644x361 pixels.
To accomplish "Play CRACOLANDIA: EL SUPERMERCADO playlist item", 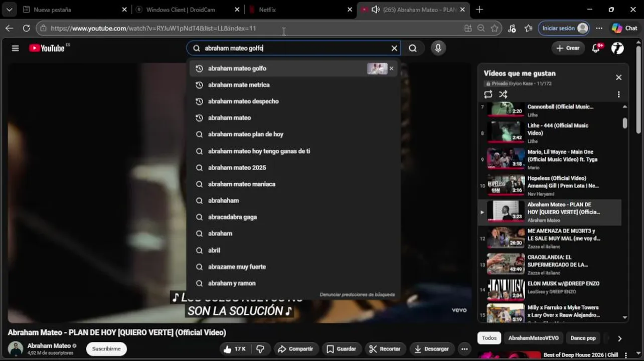I will pyautogui.click(x=550, y=265).
